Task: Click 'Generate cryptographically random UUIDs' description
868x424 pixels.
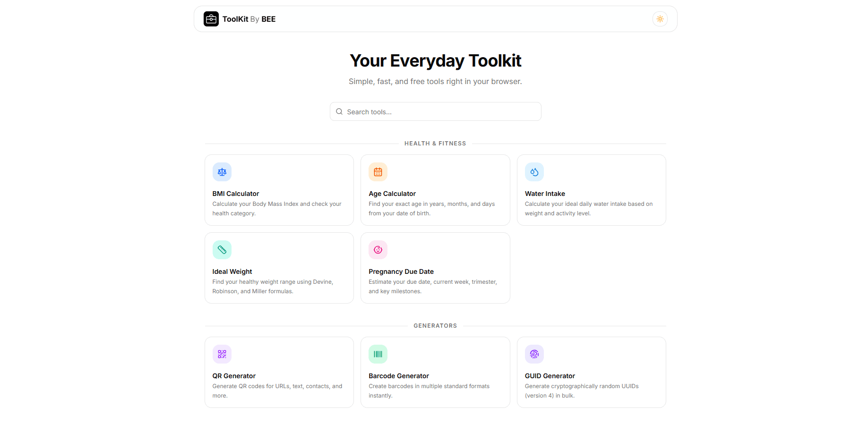Action: [x=582, y=391]
